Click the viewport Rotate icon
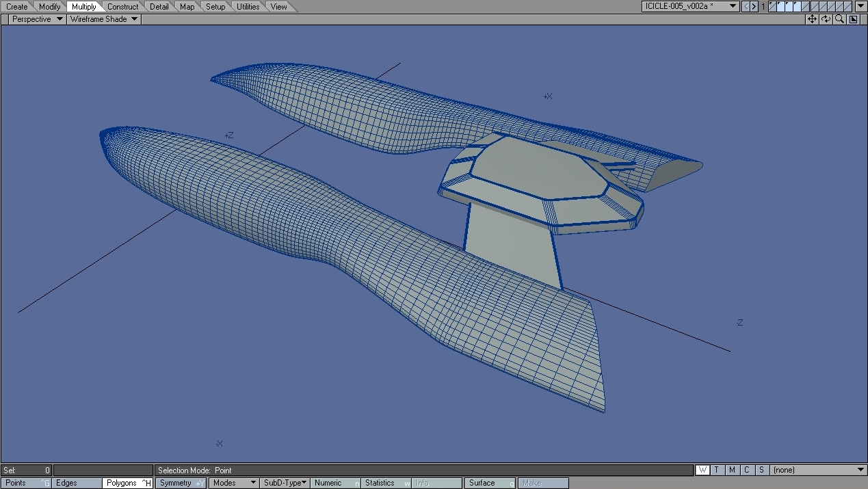The image size is (868, 489). (826, 19)
